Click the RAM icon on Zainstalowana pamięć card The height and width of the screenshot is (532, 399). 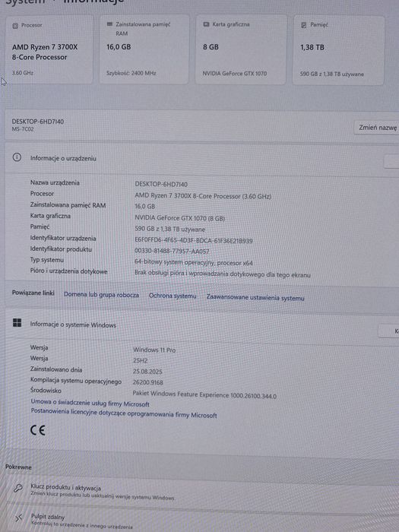point(109,24)
